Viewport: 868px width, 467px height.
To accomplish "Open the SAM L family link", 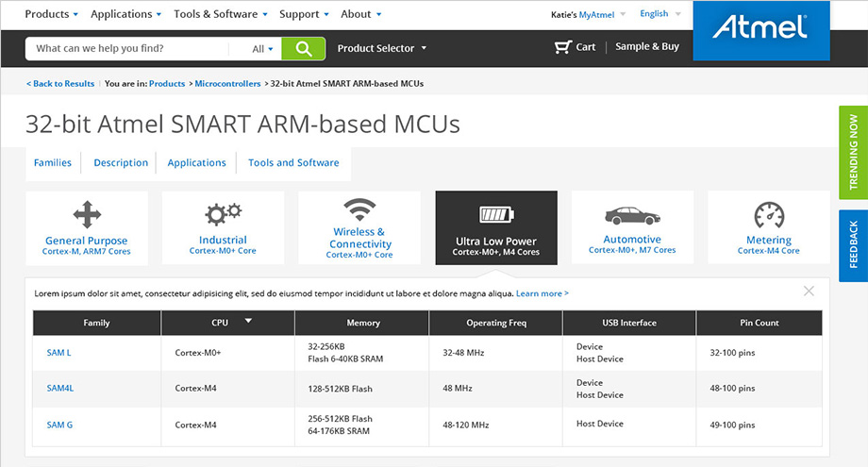I will [58, 353].
